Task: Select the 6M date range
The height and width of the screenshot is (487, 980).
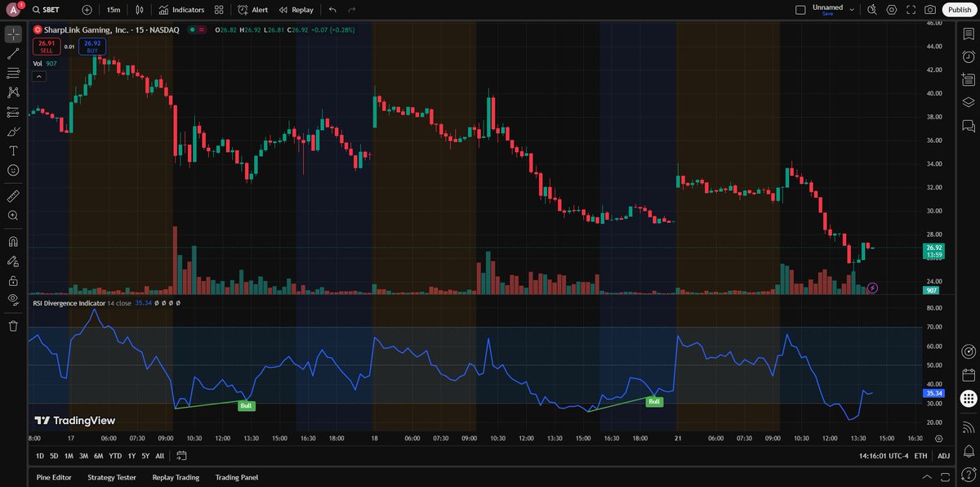Action: click(x=98, y=455)
